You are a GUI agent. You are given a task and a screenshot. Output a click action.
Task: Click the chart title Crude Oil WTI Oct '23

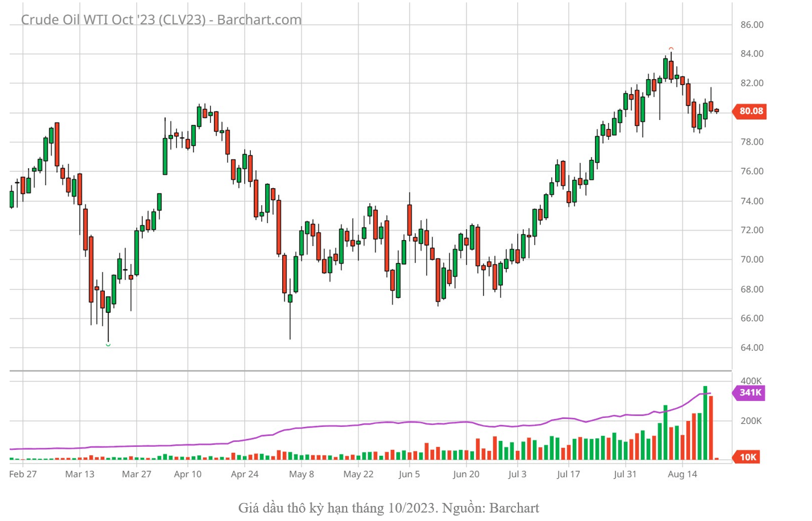tap(161, 19)
